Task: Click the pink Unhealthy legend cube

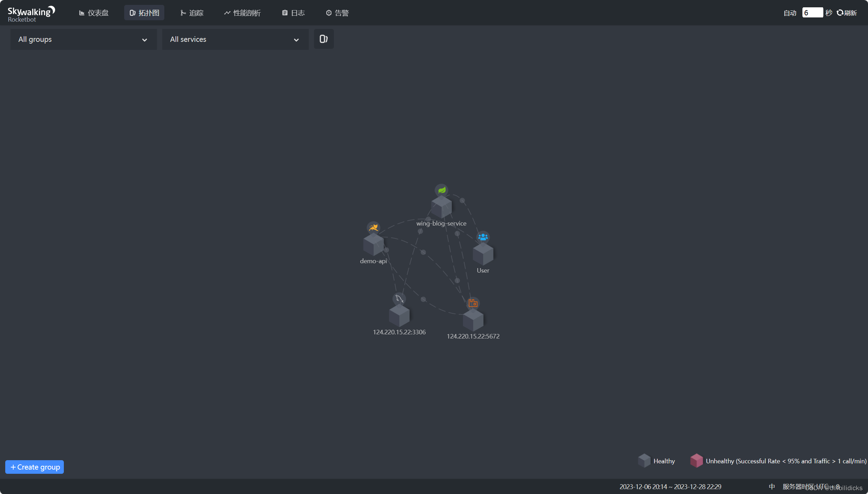Action: coord(696,461)
